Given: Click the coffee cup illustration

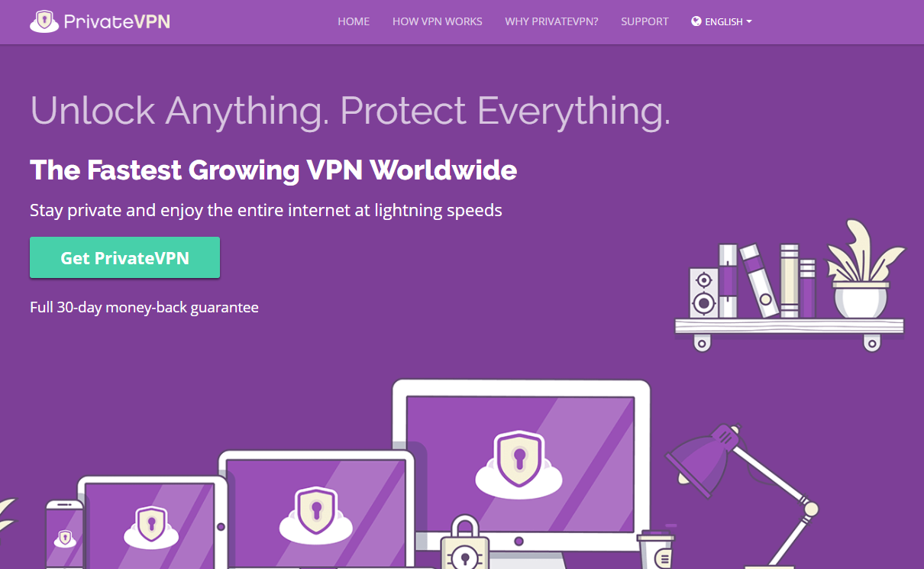Looking at the screenshot, I should [x=657, y=548].
